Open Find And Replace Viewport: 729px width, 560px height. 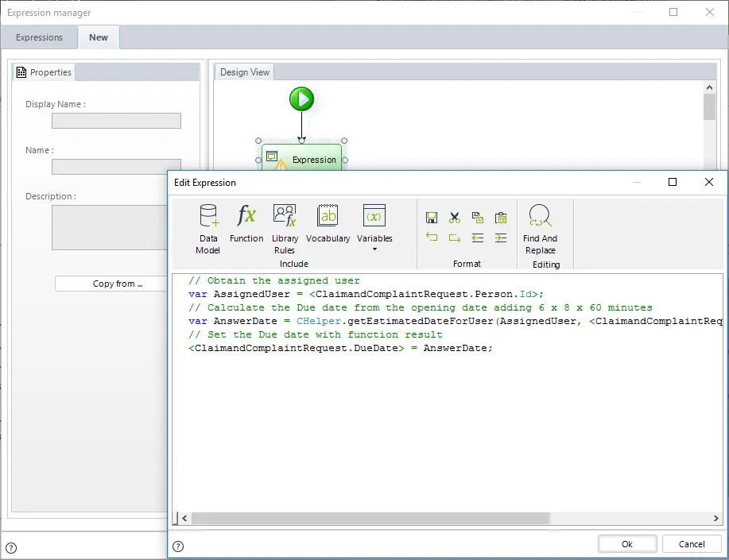click(x=541, y=229)
